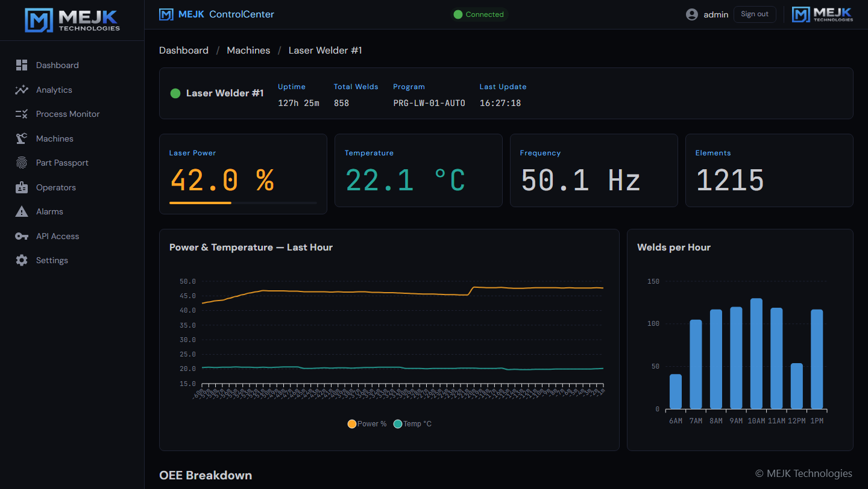Click the 7AM bar in Welds per Hour
Image resolution: width=868 pixels, height=489 pixels.
[x=696, y=364]
